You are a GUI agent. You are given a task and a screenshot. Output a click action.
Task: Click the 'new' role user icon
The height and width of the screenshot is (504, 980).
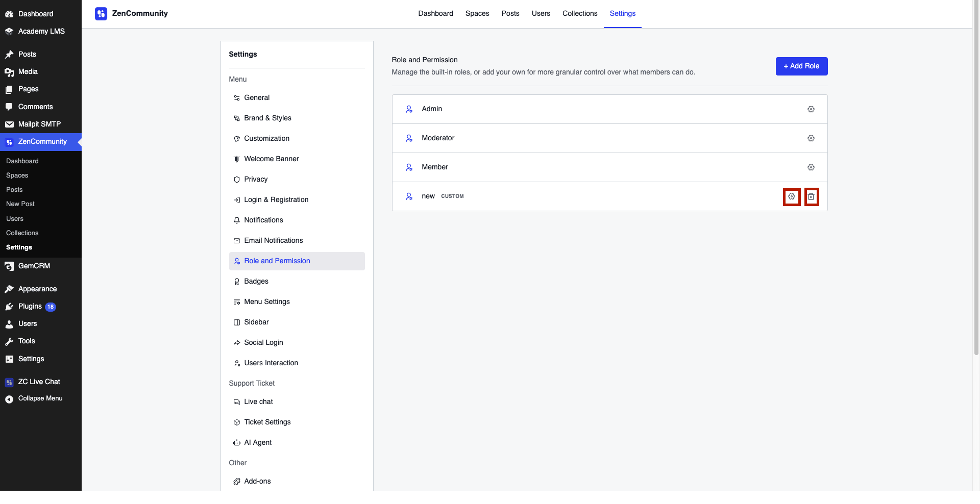tap(409, 196)
